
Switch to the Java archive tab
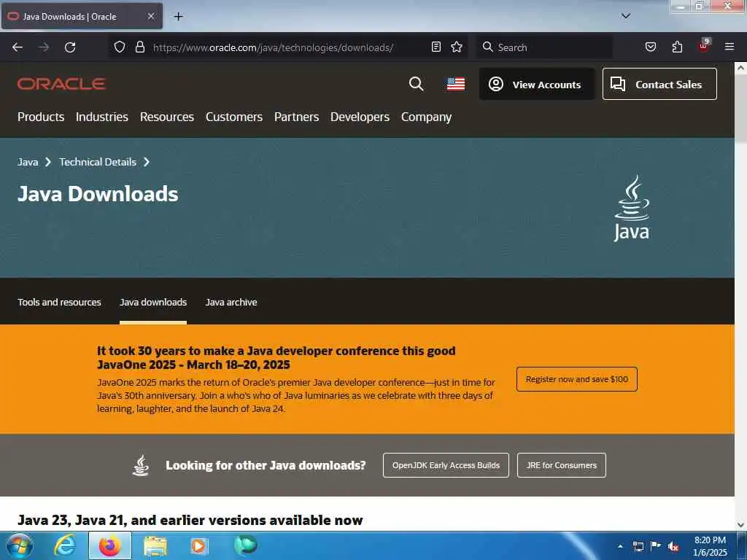point(231,302)
